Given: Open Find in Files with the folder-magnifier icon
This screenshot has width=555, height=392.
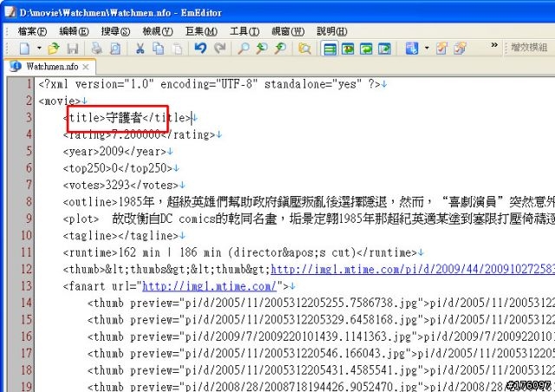Looking at the screenshot, I should tap(304, 49).
